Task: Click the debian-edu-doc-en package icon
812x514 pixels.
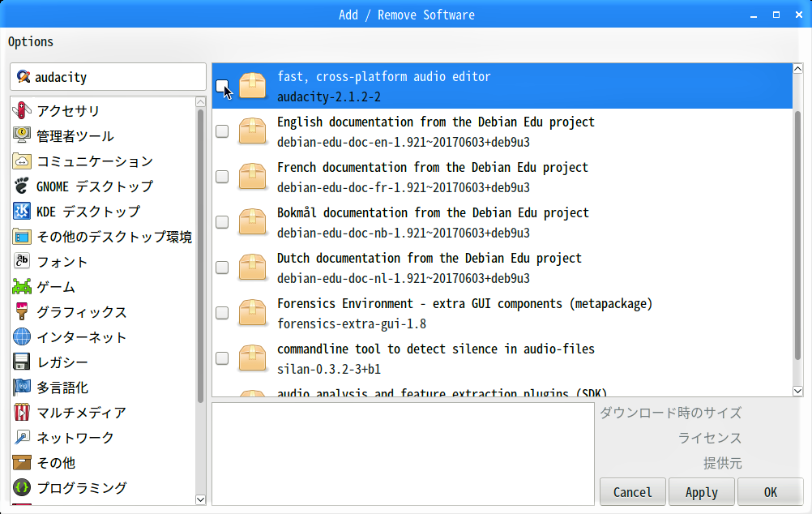Action: (252, 131)
